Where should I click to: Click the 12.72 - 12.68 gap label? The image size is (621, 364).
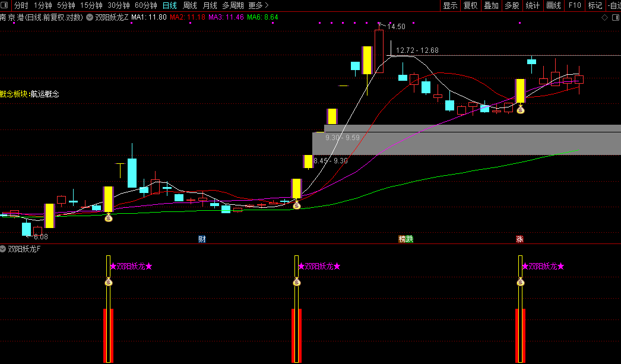tap(417, 50)
